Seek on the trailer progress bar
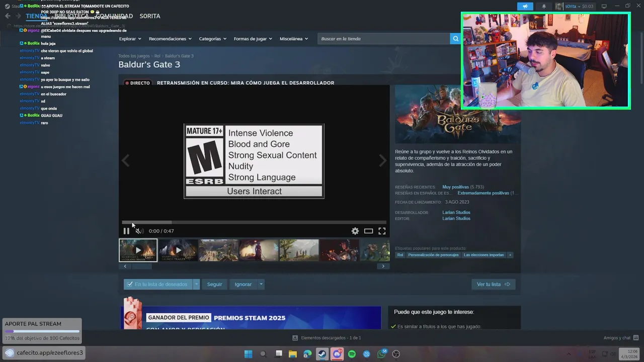 (254, 222)
